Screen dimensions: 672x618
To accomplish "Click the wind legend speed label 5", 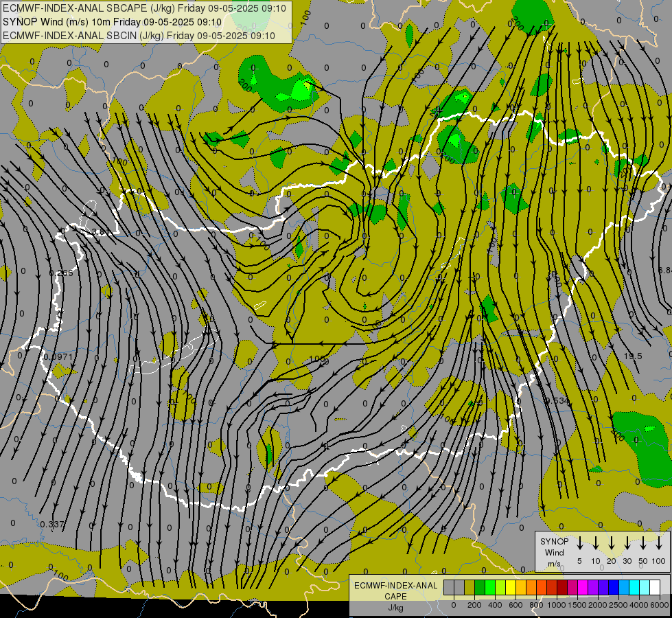I will (x=579, y=561).
